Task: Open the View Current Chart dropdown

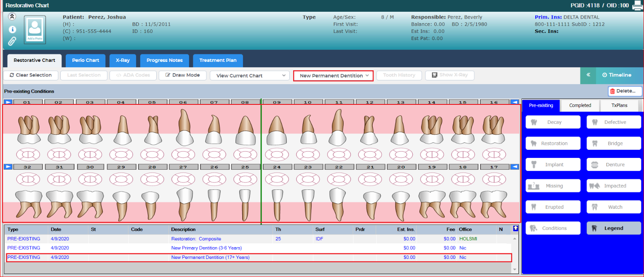Action: pos(249,76)
